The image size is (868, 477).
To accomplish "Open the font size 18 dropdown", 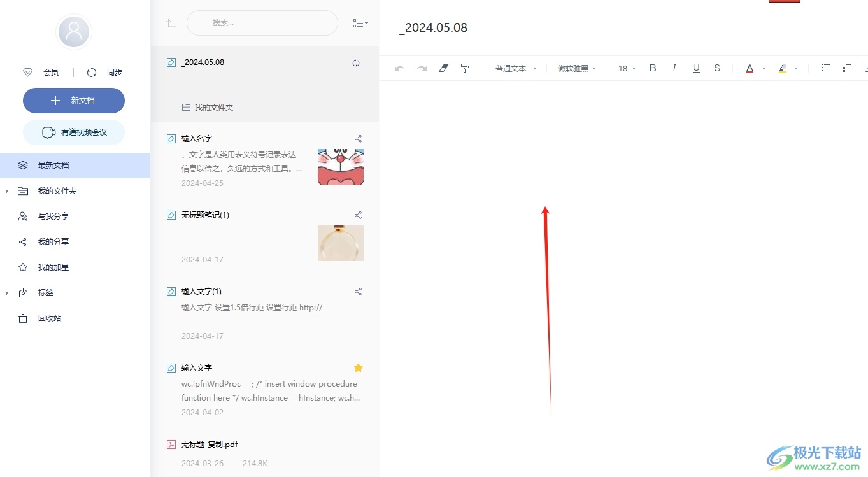I will point(627,68).
